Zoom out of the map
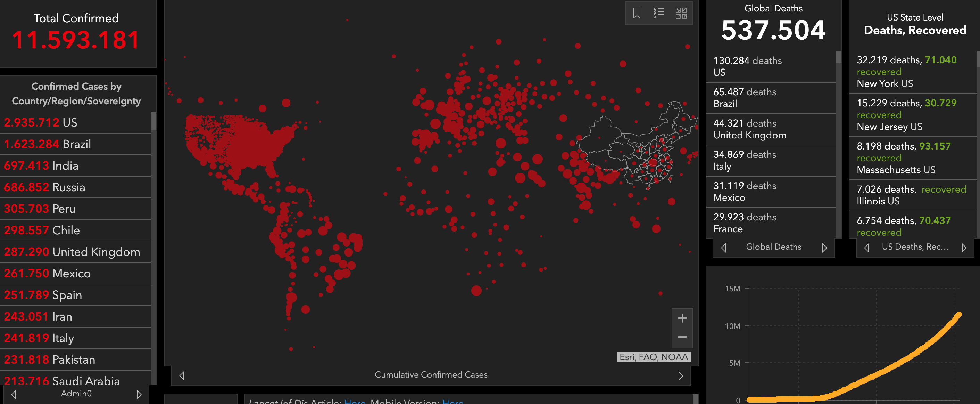The width and height of the screenshot is (980, 404). [x=682, y=337]
